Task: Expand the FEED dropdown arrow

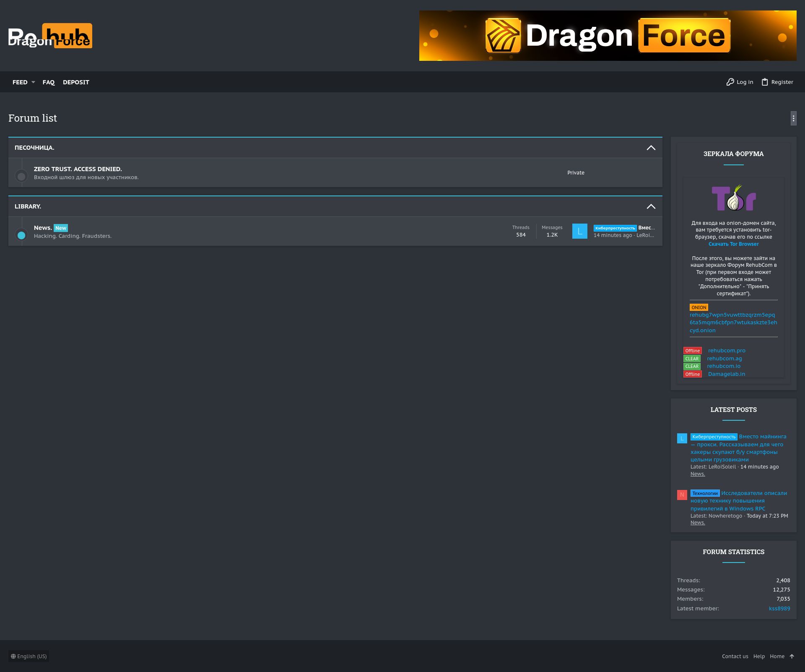Action: coord(33,82)
